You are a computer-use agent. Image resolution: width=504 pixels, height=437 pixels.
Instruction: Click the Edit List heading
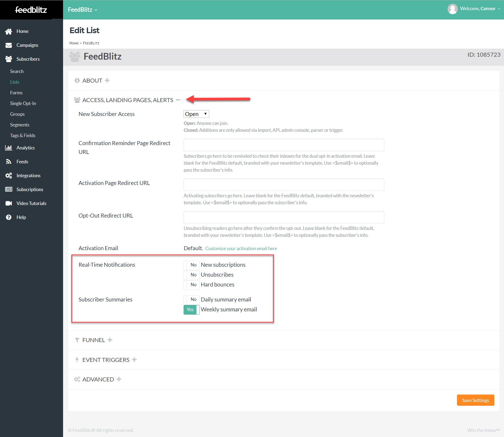pos(84,30)
